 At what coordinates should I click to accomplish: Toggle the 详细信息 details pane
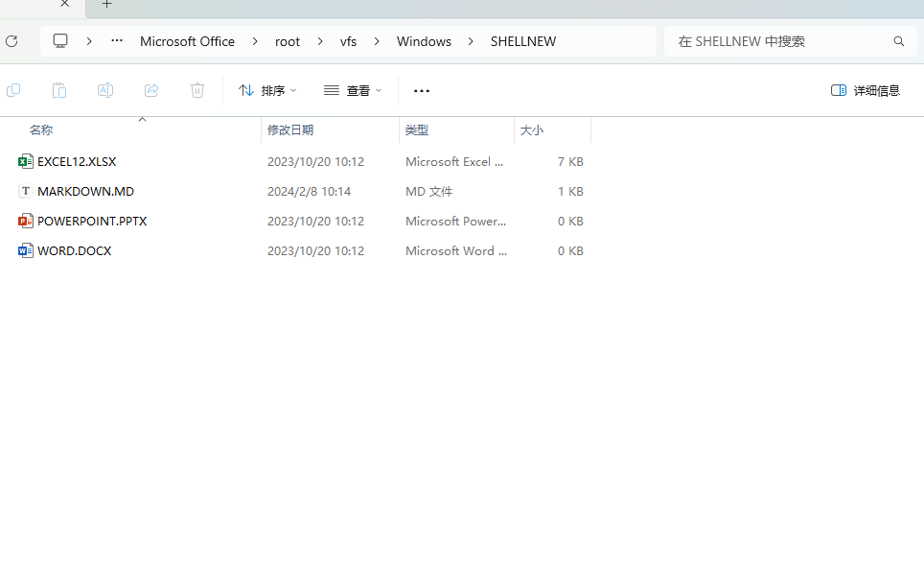[866, 90]
